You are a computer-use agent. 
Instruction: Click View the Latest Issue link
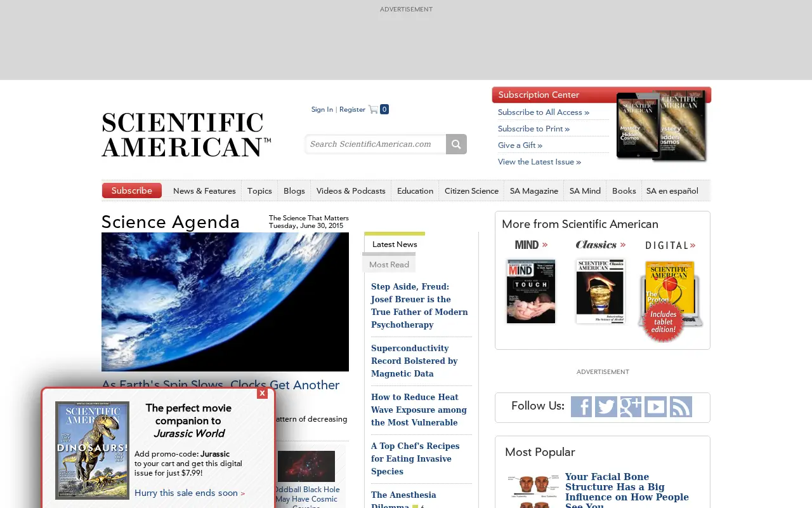[539, 162]
